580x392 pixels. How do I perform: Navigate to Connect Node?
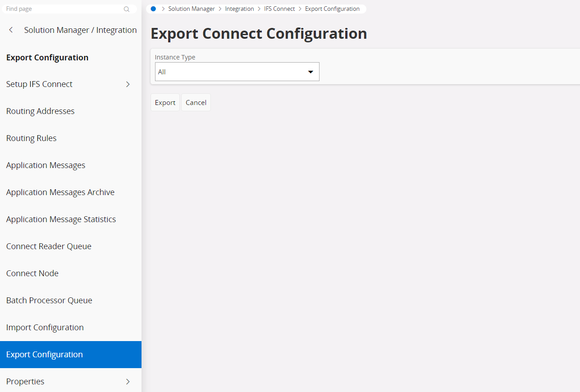pos(32,273)
